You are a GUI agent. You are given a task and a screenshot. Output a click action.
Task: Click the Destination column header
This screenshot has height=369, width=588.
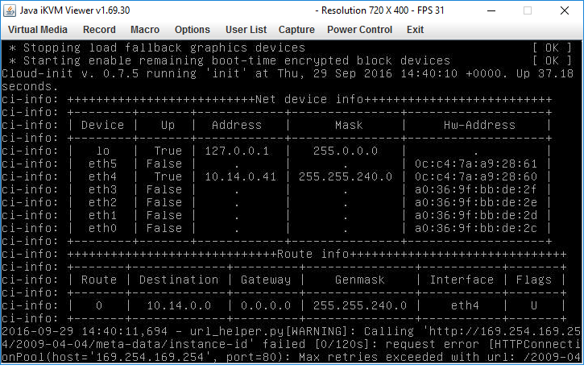[179, 280]
